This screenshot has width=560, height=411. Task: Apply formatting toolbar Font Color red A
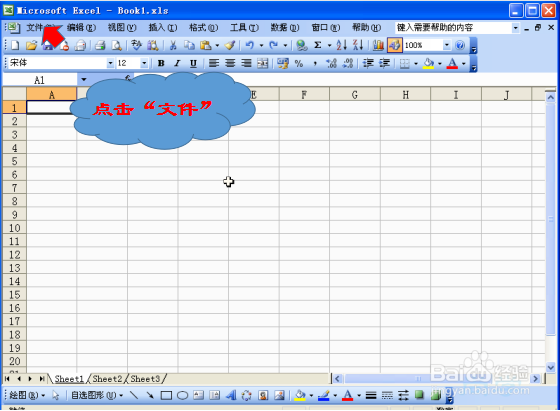452,64
